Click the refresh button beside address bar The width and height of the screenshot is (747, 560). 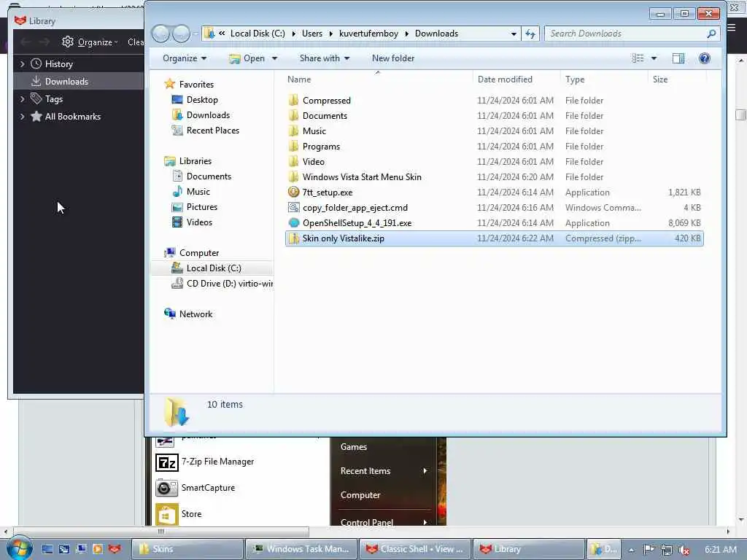coord(530,34)
